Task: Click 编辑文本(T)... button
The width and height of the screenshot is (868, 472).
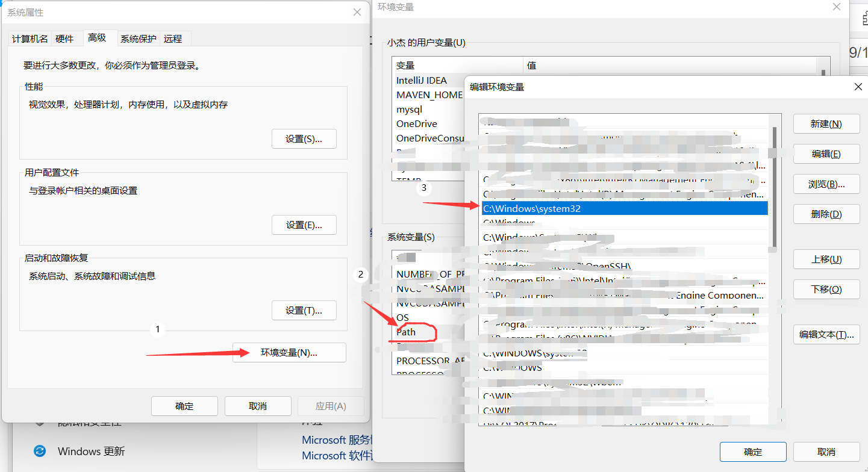Action: click(x=826, y=334)
